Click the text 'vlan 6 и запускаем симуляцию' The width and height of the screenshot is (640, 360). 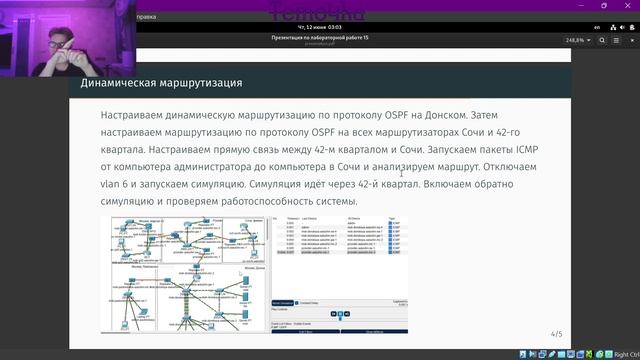(x=173, y=184)
